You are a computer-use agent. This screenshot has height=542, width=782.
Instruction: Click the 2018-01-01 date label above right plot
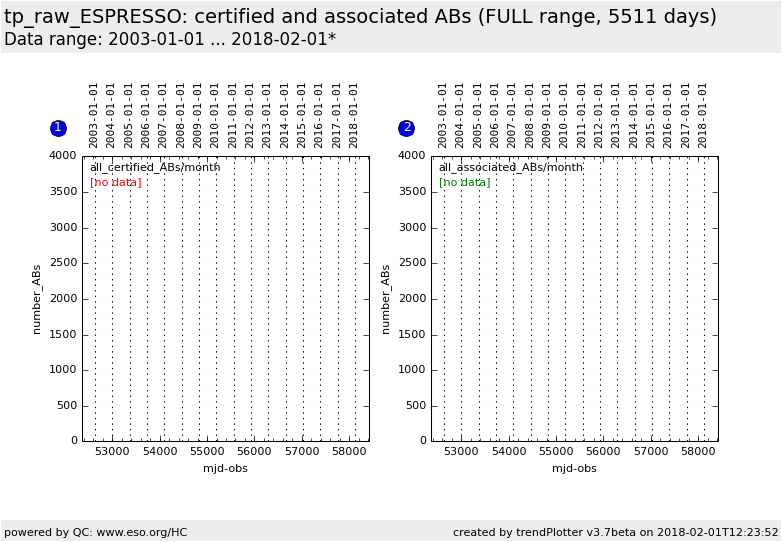pos(703,115)
